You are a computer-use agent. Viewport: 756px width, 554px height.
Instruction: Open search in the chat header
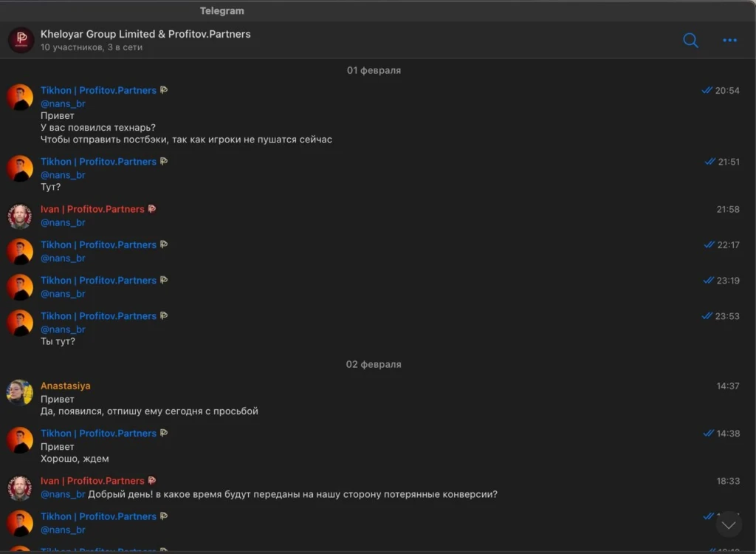(x=690, y=40)
